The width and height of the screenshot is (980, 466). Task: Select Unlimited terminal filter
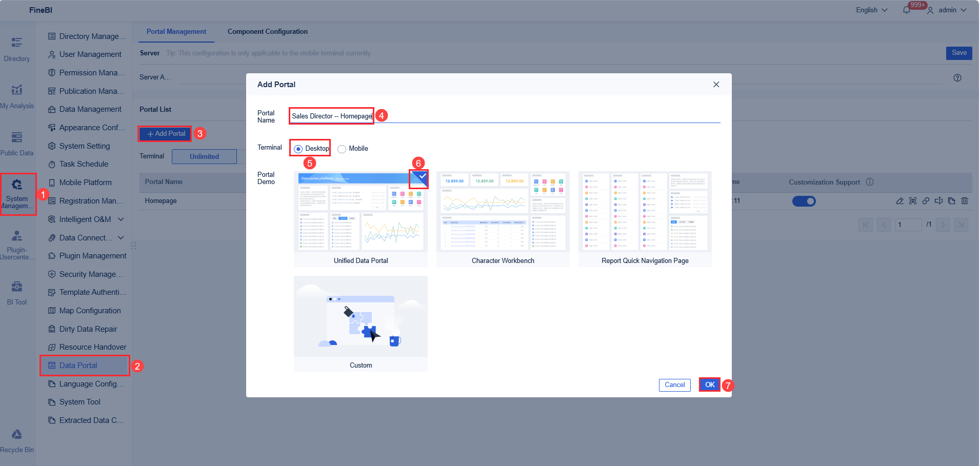[204, 157]
